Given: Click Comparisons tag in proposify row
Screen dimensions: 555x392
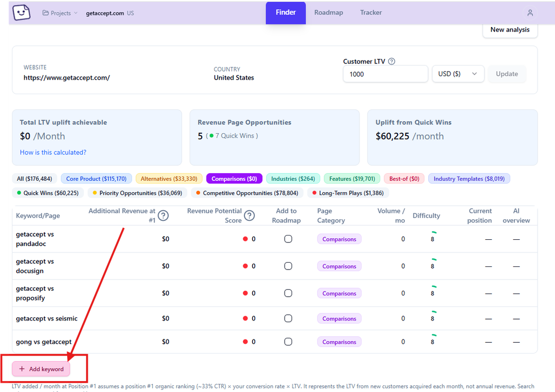Looking at the screenshot, I should 339,293.
